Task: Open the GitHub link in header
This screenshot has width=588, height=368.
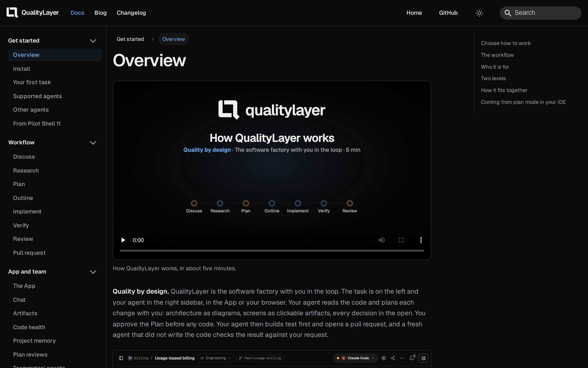Action: tap(448, 13)
